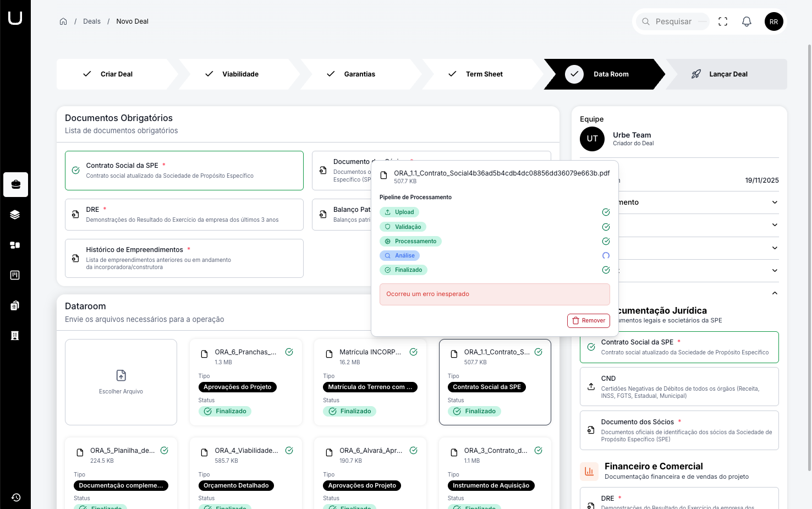
Task: Select the briefcase Deals icon in sidebar
Action: 15,184
